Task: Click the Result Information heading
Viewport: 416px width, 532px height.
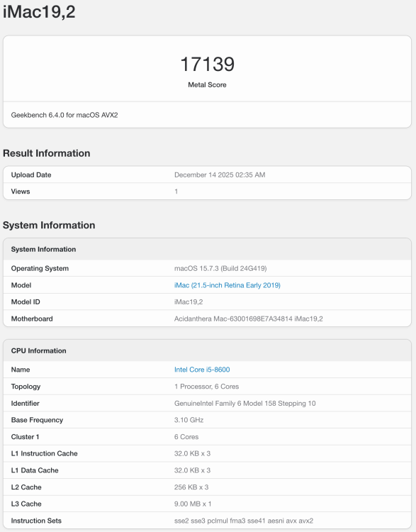Action: coord(47,153)
